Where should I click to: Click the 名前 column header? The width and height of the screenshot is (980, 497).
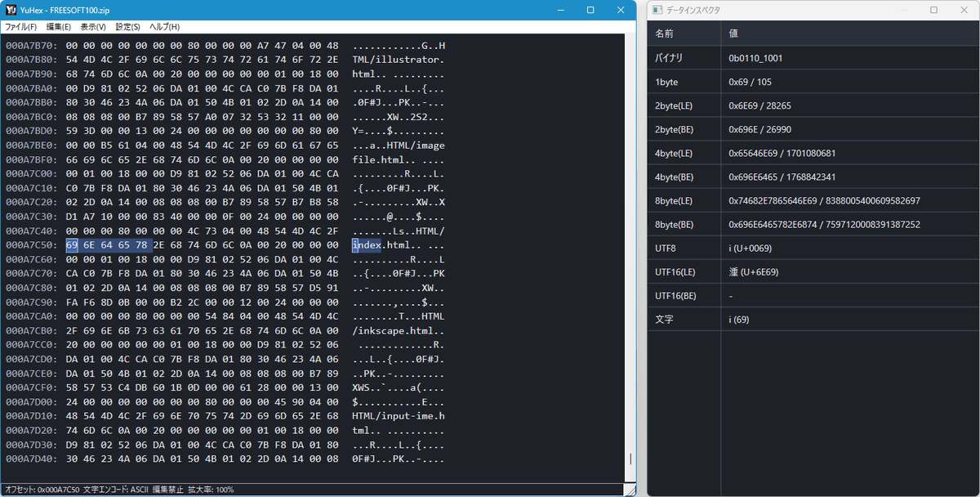click(x=684, y=34)
